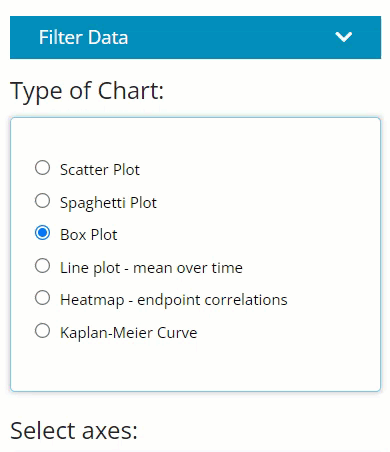Click the 'Type of Chart:' heading
This screenshot has width=390, height=452.
[87, 91]
